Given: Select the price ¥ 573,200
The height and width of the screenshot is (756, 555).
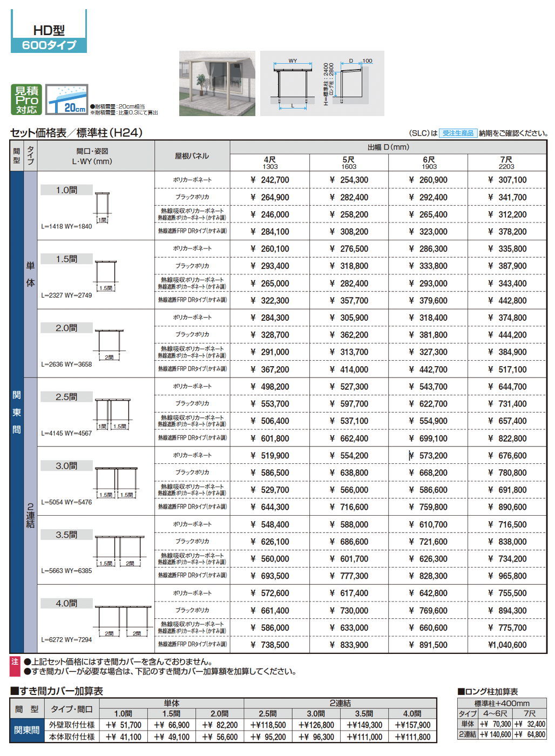Looking at the screenshot, I should coord(428,456).
